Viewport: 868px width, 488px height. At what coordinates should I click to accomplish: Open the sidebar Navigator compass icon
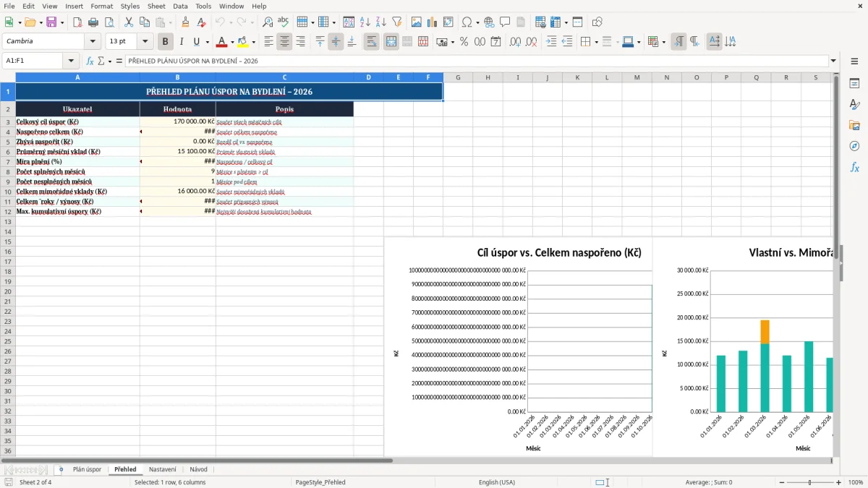tap(854, 146)
